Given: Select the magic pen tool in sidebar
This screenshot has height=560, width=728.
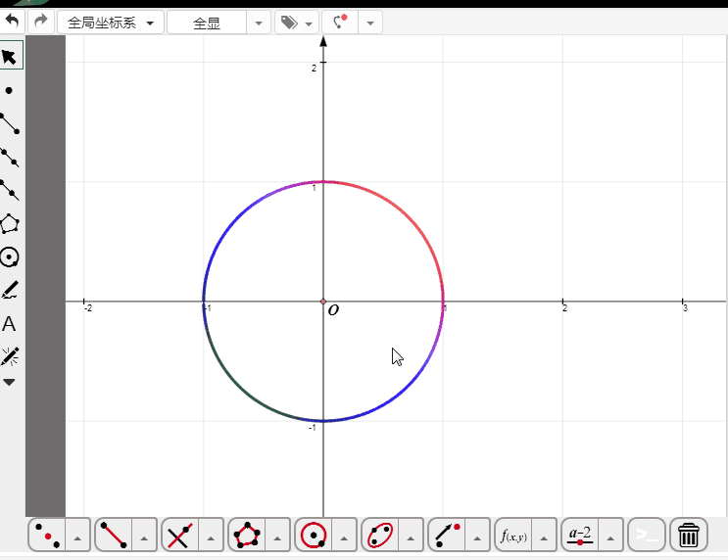Looking at the screenshot, I should [10, 356].
